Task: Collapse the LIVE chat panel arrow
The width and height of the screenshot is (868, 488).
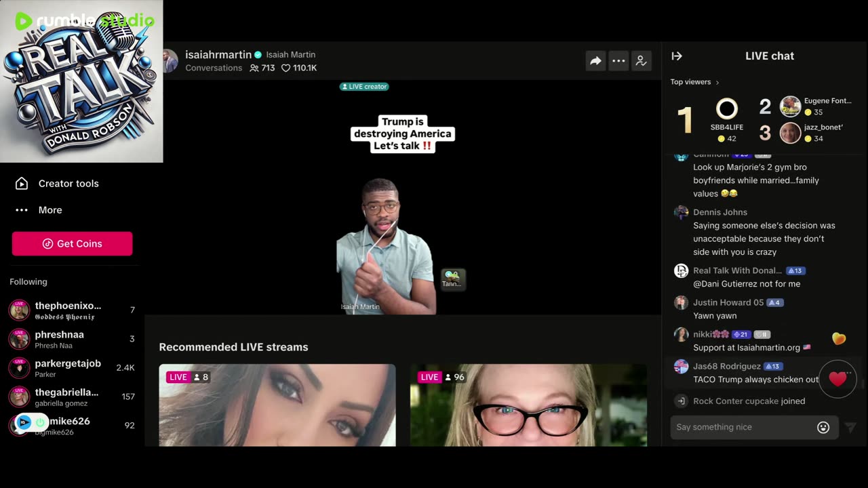Action: point(677,56)
